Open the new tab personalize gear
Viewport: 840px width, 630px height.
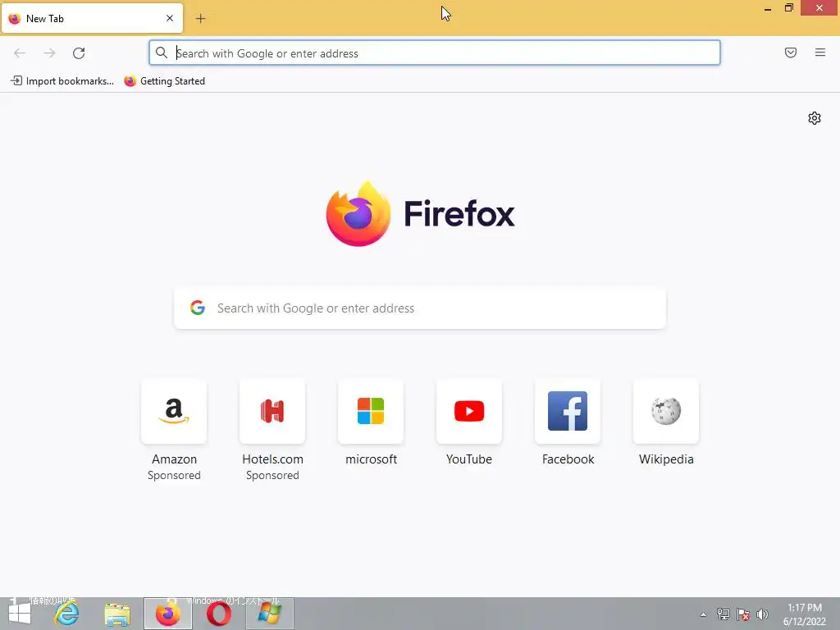pyautogui.click(x=815, y=118)
